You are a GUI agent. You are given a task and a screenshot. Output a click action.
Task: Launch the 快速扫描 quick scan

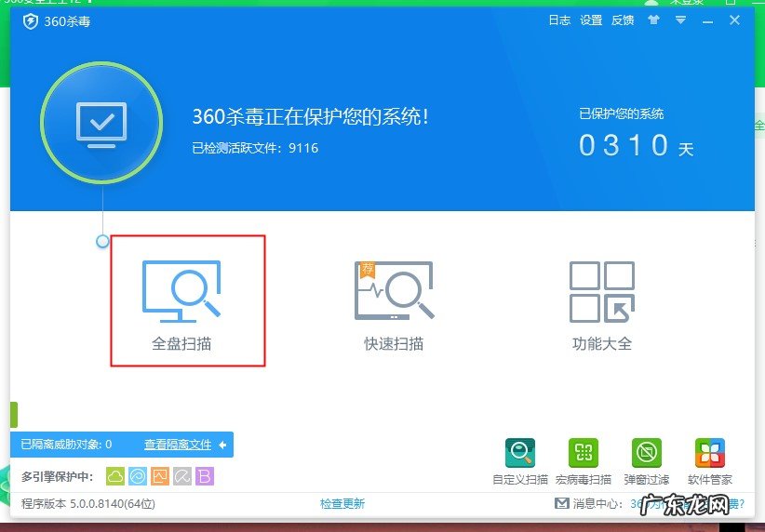[394, 305]
